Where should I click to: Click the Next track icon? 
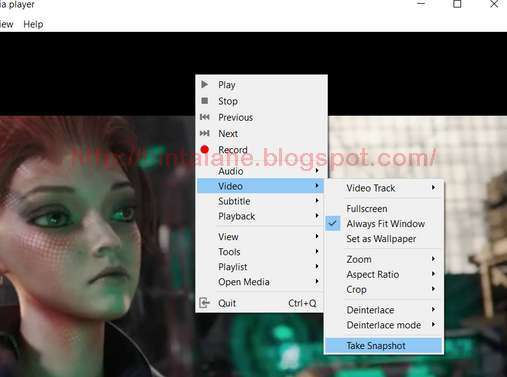205,133
